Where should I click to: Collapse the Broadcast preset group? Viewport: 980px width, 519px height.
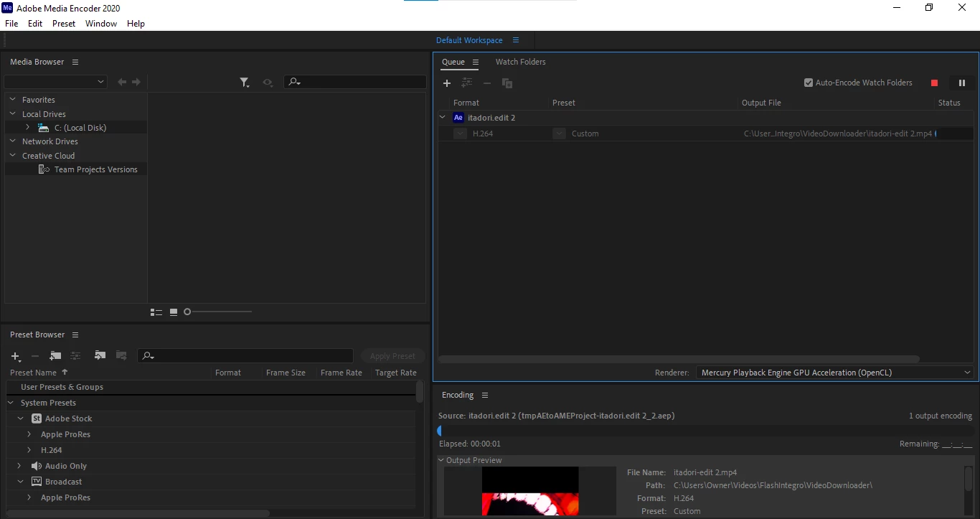(21, 482)
